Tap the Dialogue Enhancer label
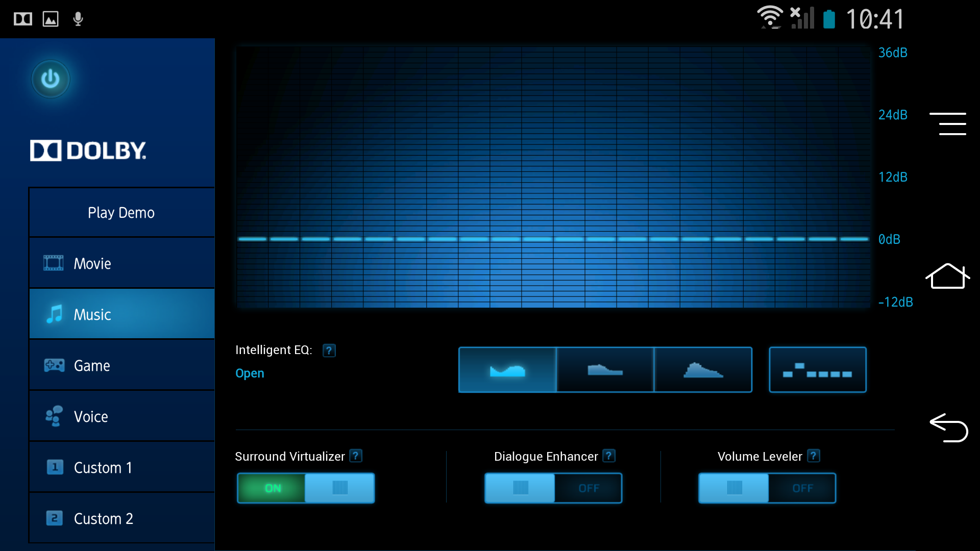 pos(546,457)
